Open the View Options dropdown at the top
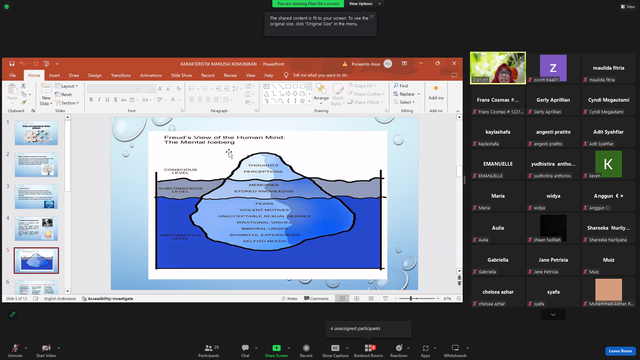This screenshot has width=640, height=360. [x=364, y=4]
